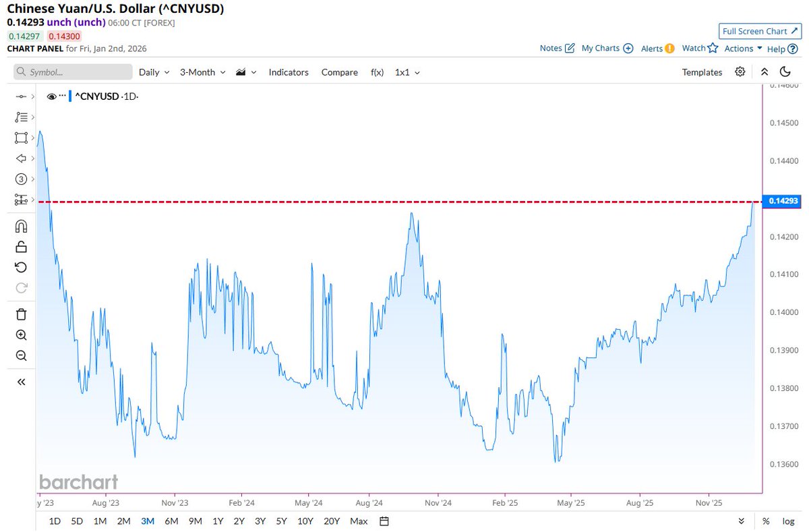Toggle logarithmic price scale
The width and height of the screenshot is (809, 532).
point(787,521)
